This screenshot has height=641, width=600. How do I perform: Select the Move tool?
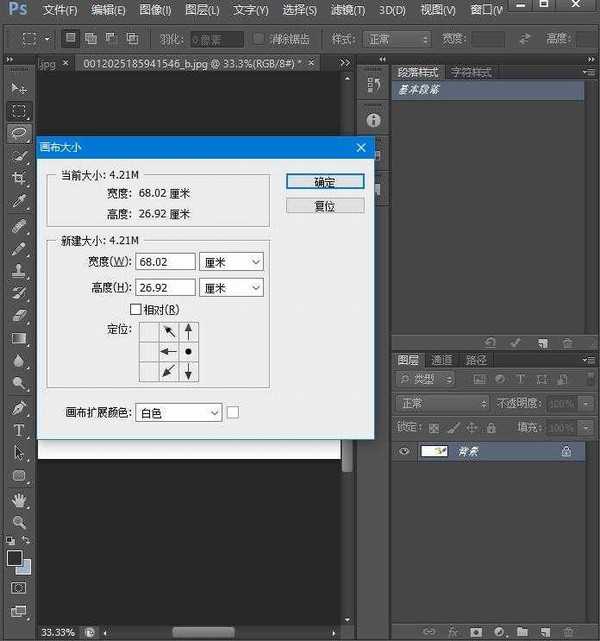click(18, 89)
